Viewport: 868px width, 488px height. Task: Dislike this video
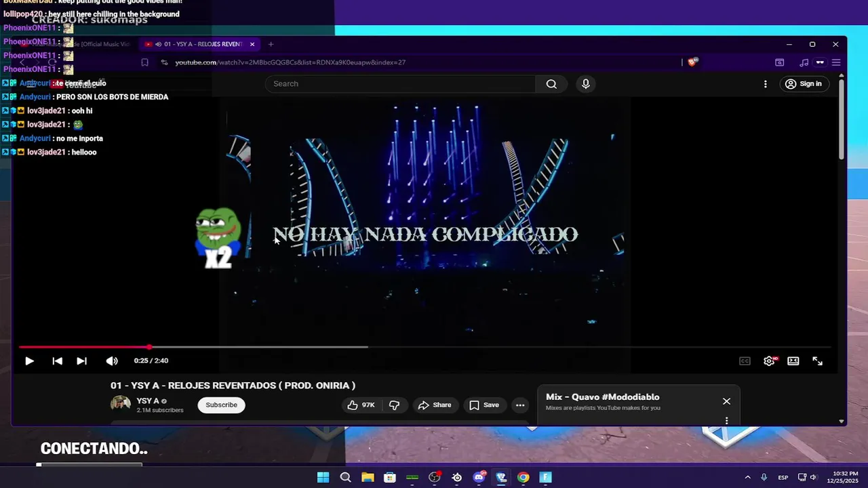pyautogui.click(x=394, y=405)
